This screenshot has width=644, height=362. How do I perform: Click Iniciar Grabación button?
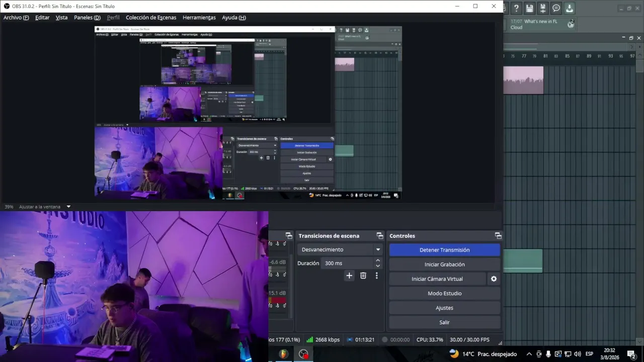(445, 264)
